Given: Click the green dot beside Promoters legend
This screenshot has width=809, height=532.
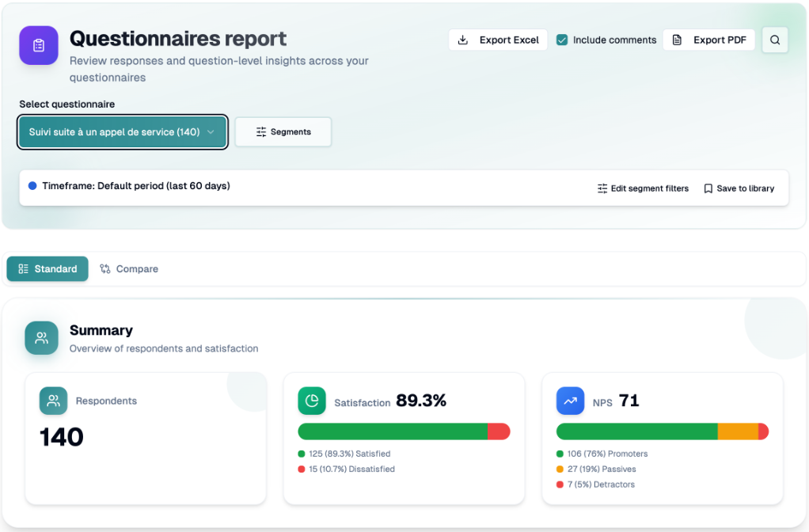Looking at the screenshot, I should [x=560, y=454].
